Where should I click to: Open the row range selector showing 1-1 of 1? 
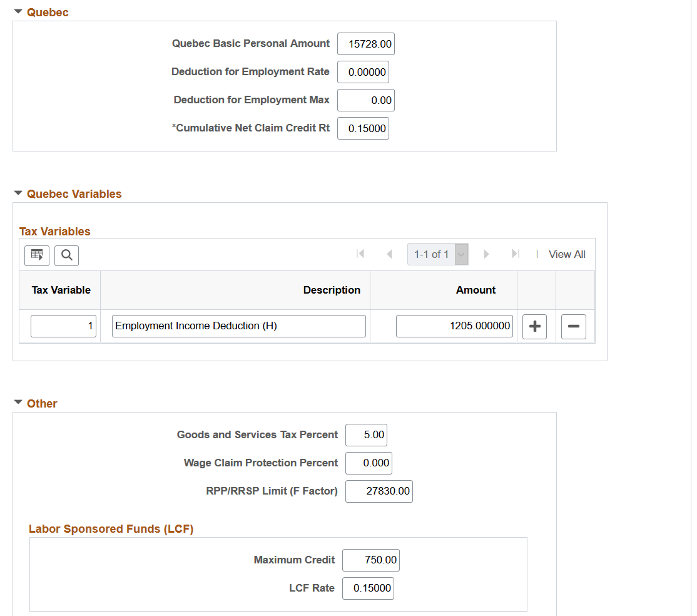coord(438,254)
